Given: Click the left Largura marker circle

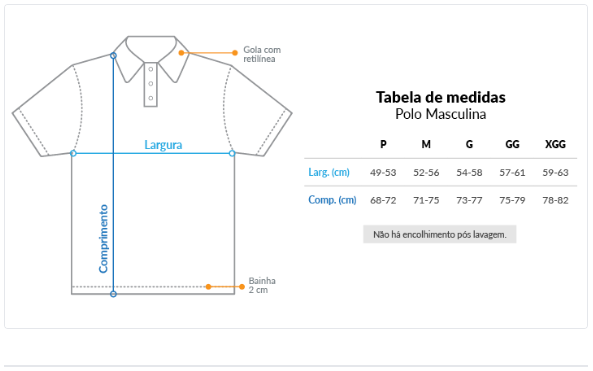Looking at the screenshot, I should pos(73,153).
